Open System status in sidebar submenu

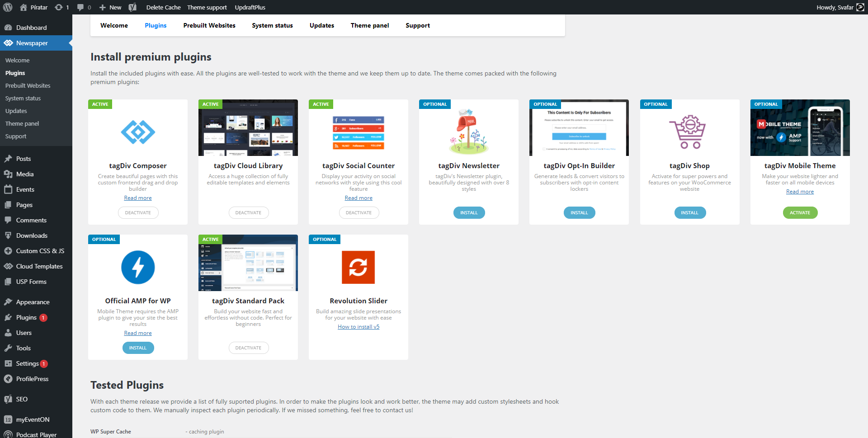[23, 98]
